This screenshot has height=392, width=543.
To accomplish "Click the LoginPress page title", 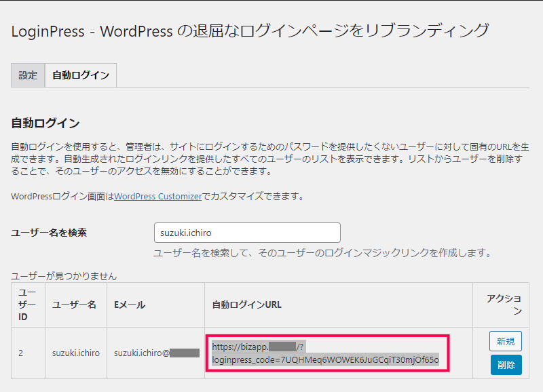I will [250, 31].
